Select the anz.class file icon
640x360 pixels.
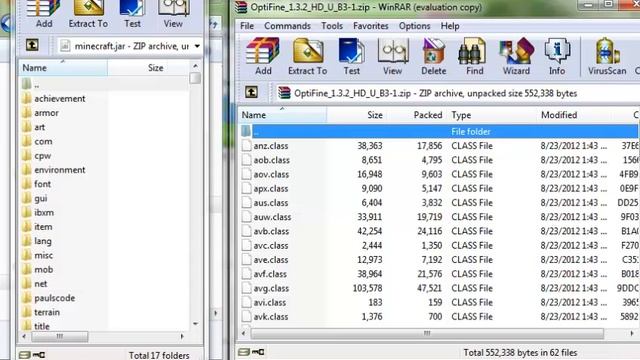pos(247,146)
